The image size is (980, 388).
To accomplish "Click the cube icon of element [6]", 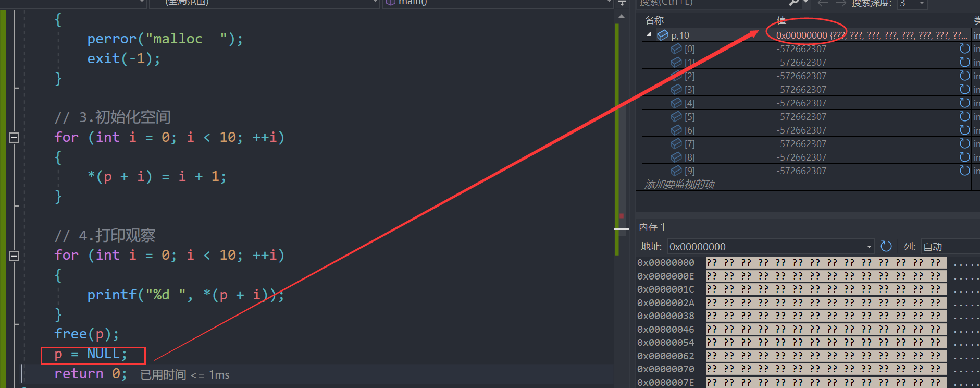I will point(676,130).
